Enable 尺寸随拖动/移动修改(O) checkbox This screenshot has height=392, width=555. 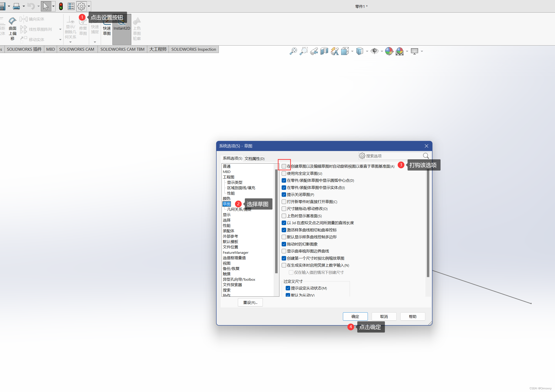tap(284, 209)
